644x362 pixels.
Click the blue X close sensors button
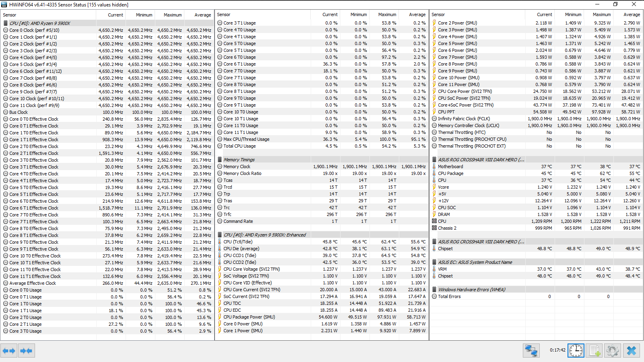[632, 351]
